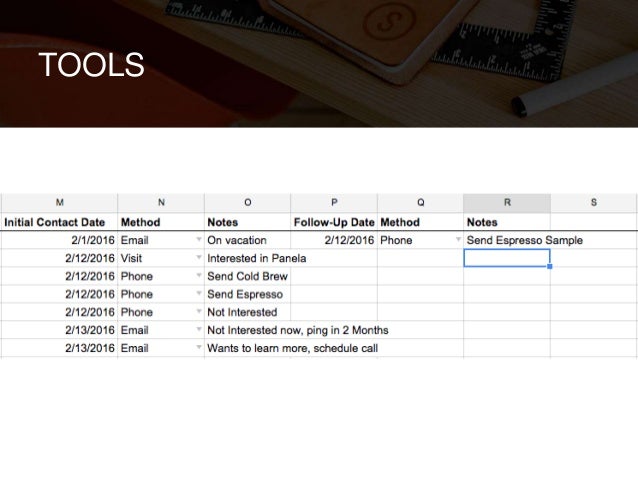Open follow-up Method dropdown showing Phone in column Q

point(458,239)
